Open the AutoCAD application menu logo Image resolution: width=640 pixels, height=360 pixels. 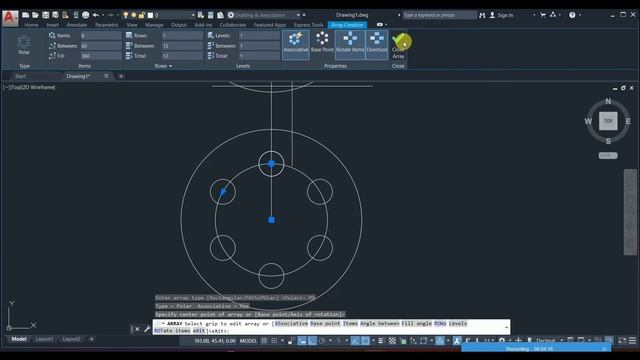(10, 18)
